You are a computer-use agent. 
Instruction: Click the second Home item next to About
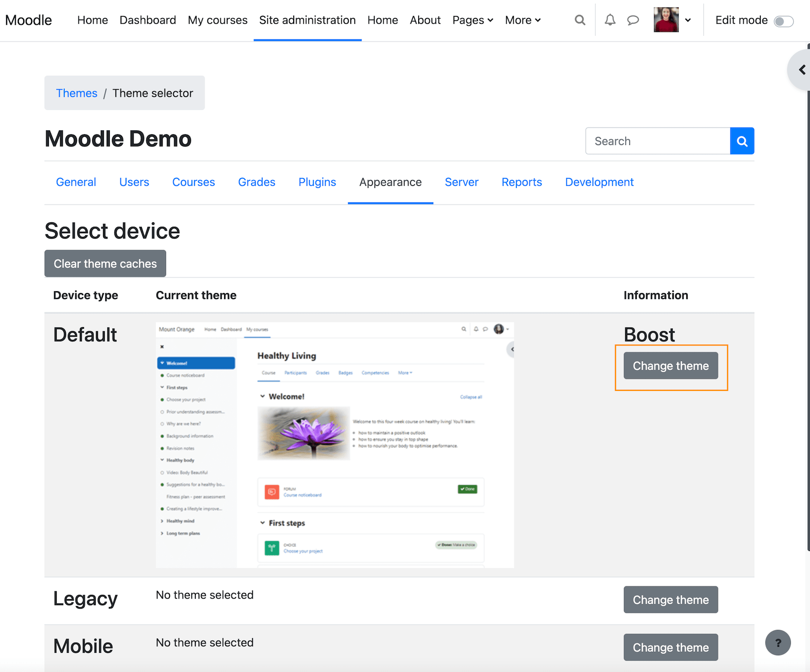383,20
